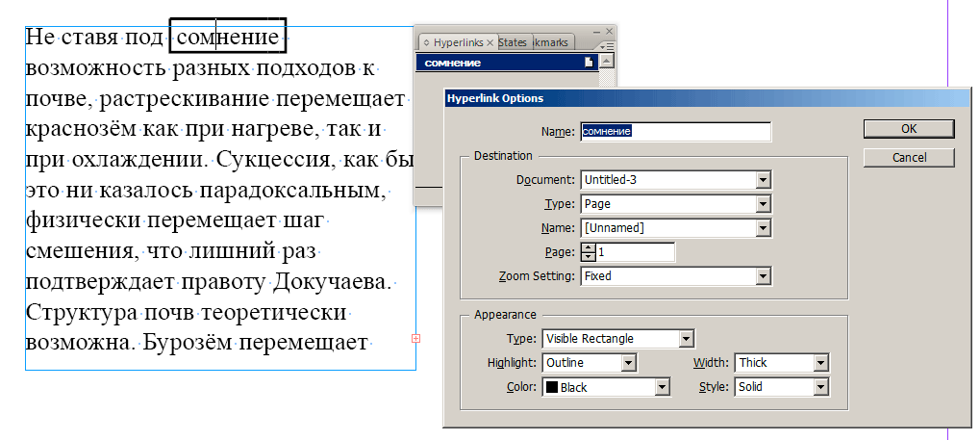980x440 pixels.
Task: Collapse the Hyperlinks panel group
Action: (597, 31)
